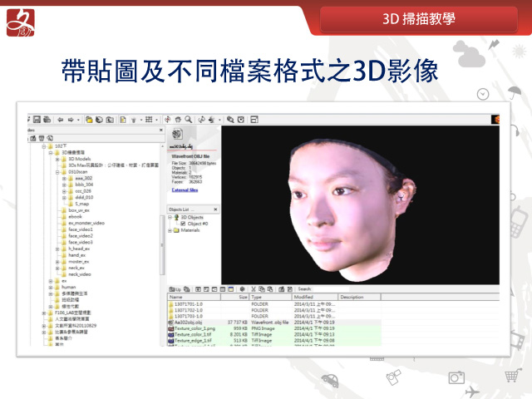Click the Back arrow in the main toolbar

[61, 120]
